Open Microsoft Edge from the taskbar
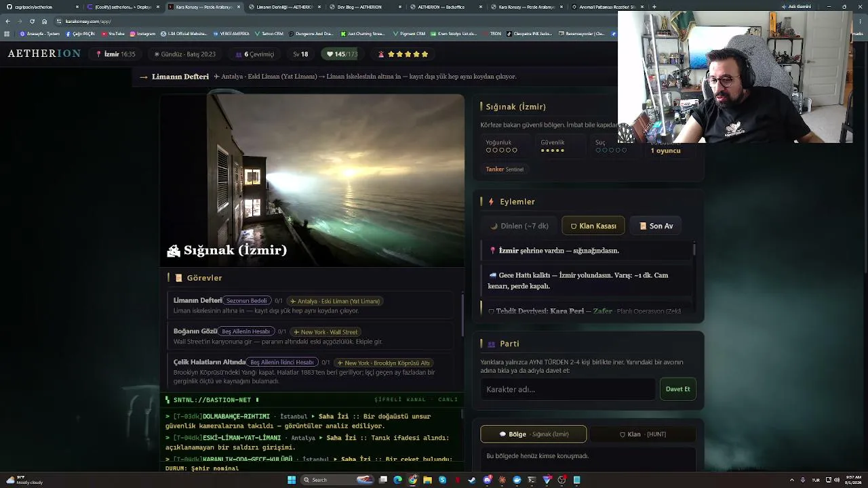 tap(397, 480)
